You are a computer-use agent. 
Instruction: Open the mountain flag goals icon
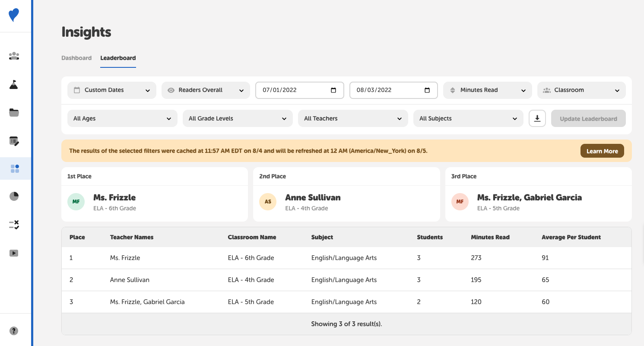click(x=14, y=85)
